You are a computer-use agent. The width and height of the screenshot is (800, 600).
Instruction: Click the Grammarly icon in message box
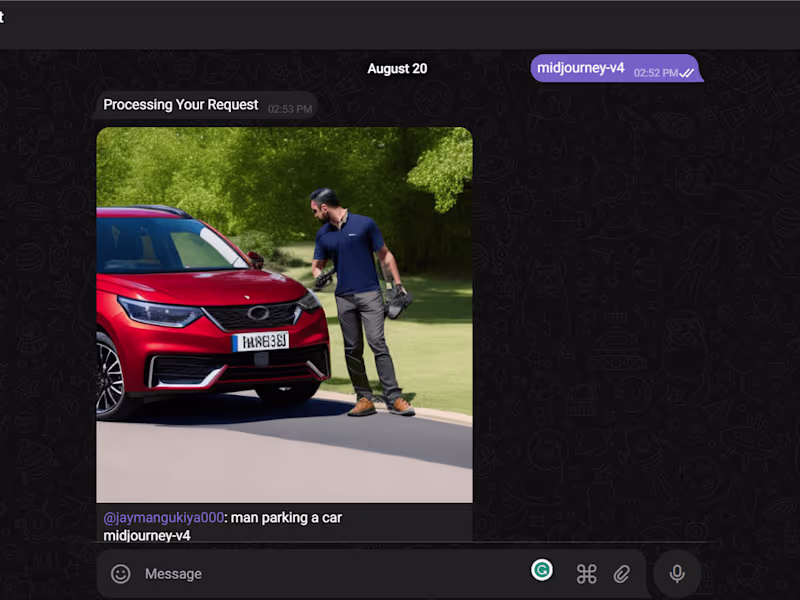pos(542,570)
